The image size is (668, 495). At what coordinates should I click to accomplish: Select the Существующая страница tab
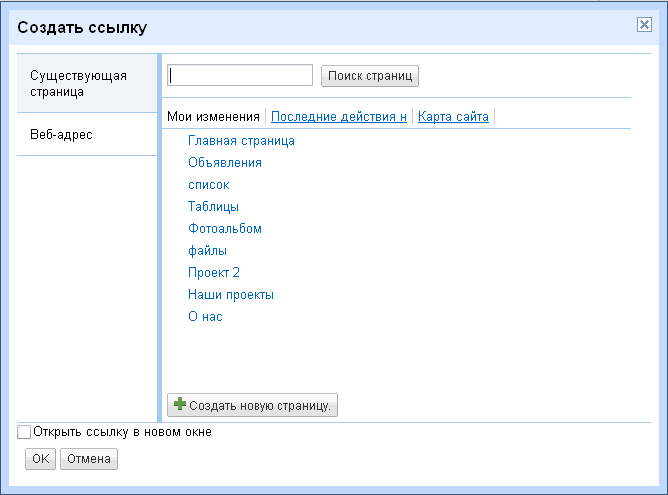pos(87,83)
